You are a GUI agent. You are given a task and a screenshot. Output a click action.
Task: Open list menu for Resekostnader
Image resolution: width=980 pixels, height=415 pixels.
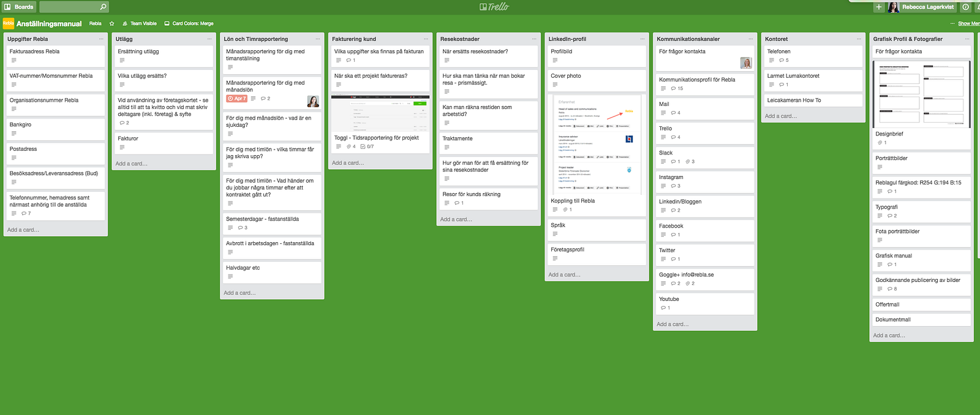point(534,39)
